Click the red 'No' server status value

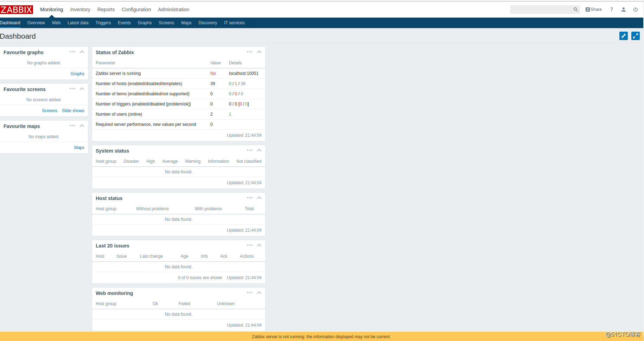pos(213,73)
